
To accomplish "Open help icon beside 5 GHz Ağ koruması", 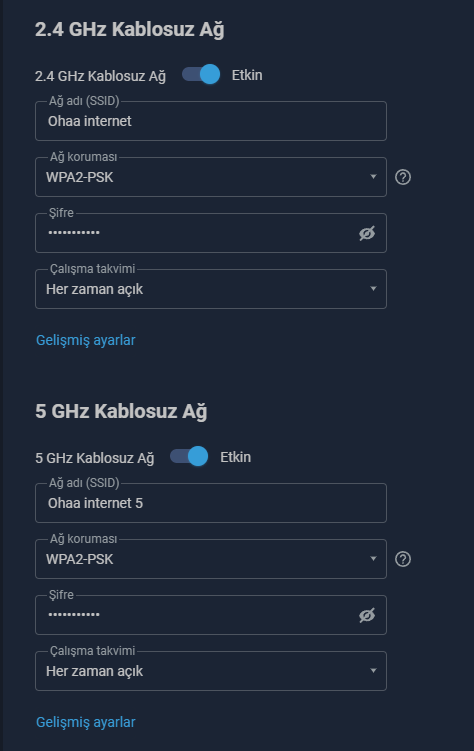I will (x=403, y=559).
